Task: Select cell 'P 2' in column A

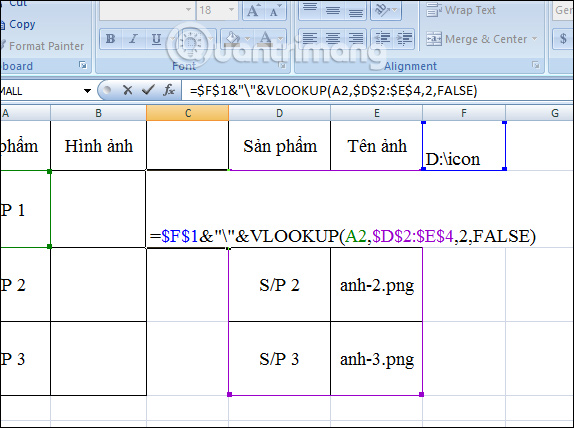Action: click(x=25, y=285)
